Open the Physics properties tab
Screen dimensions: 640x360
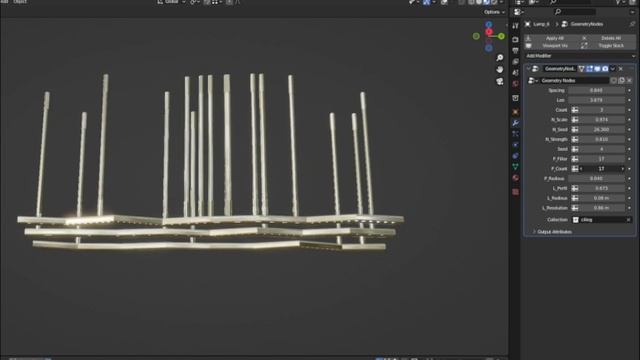pyautogui.click(x=516, y=145)
